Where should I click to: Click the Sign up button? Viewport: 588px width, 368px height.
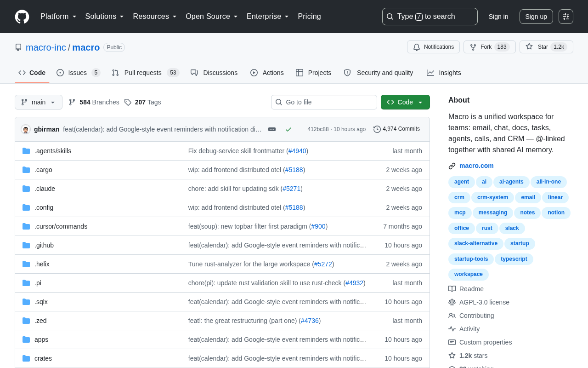[x=536, y=17]
